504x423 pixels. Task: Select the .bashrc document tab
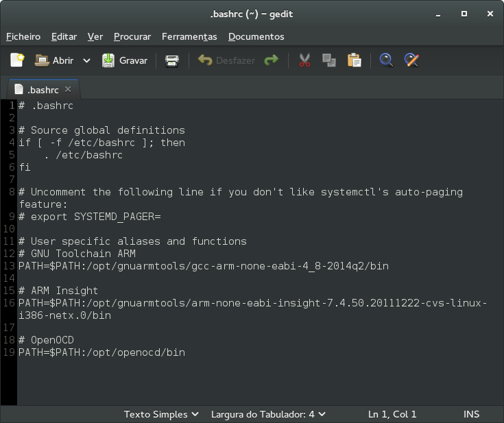pyautogui.click(x=43, y=90)
